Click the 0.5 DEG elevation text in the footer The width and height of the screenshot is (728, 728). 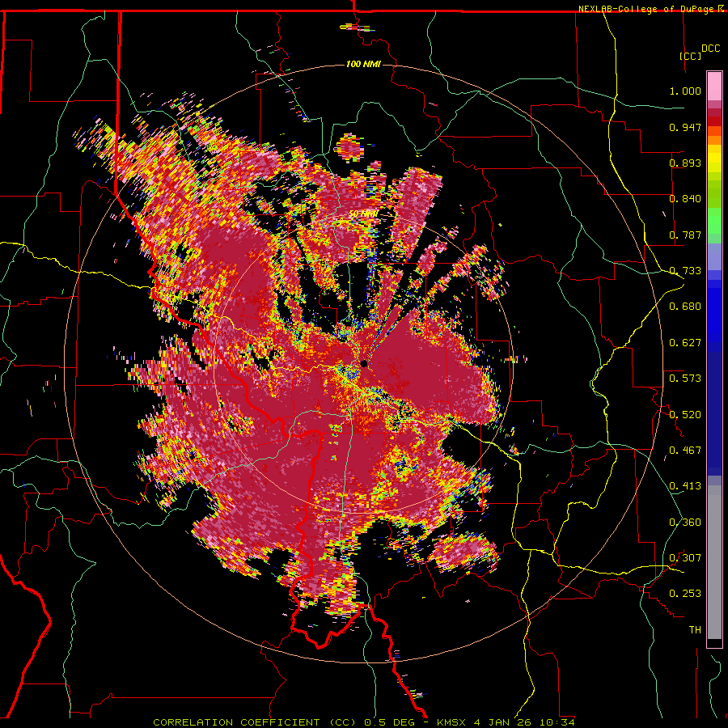(x=390, y=722)
